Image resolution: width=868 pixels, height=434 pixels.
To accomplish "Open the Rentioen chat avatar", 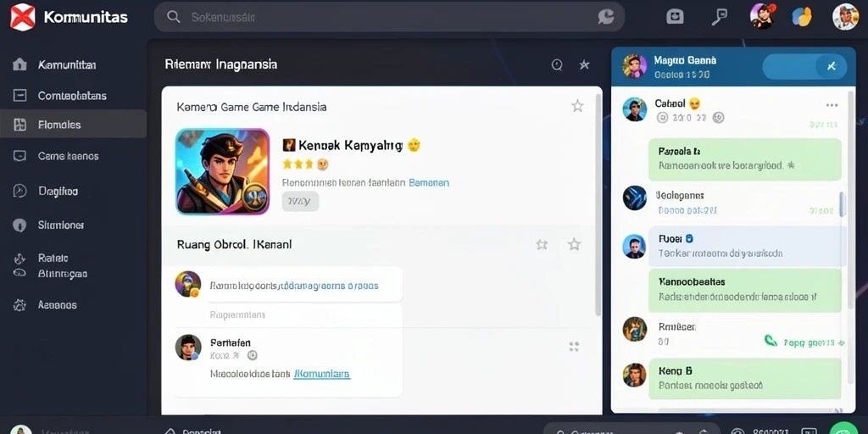I will 634,329.
